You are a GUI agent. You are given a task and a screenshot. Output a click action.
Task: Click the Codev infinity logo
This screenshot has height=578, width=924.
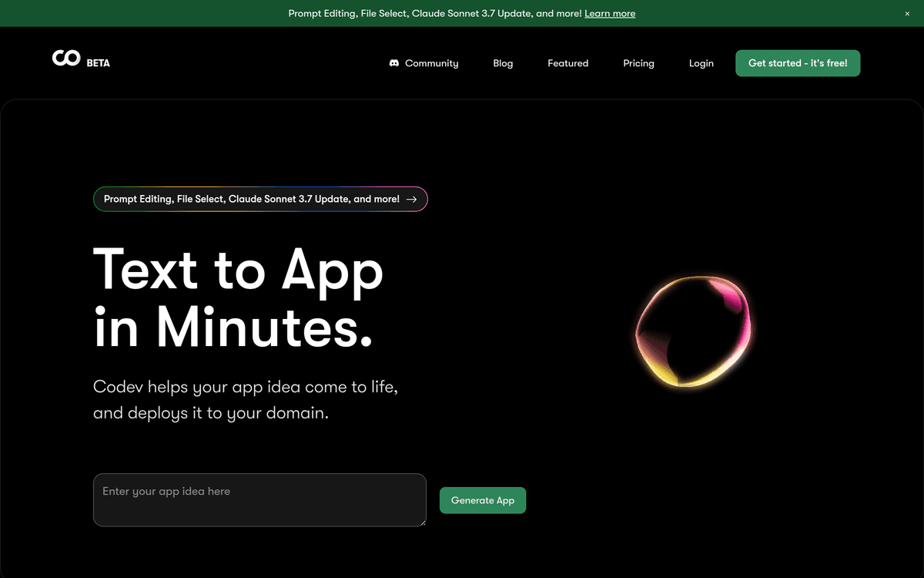(x=66, y=59)
